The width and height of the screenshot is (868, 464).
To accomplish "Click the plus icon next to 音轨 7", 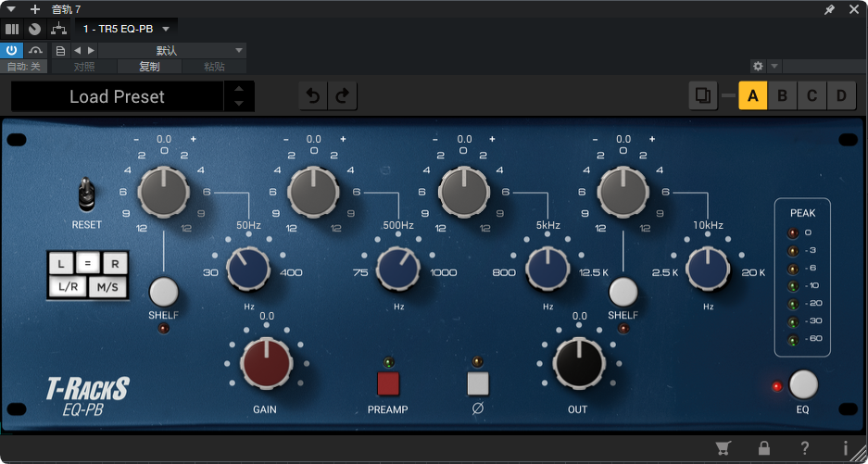I will (x=35, y=9).
